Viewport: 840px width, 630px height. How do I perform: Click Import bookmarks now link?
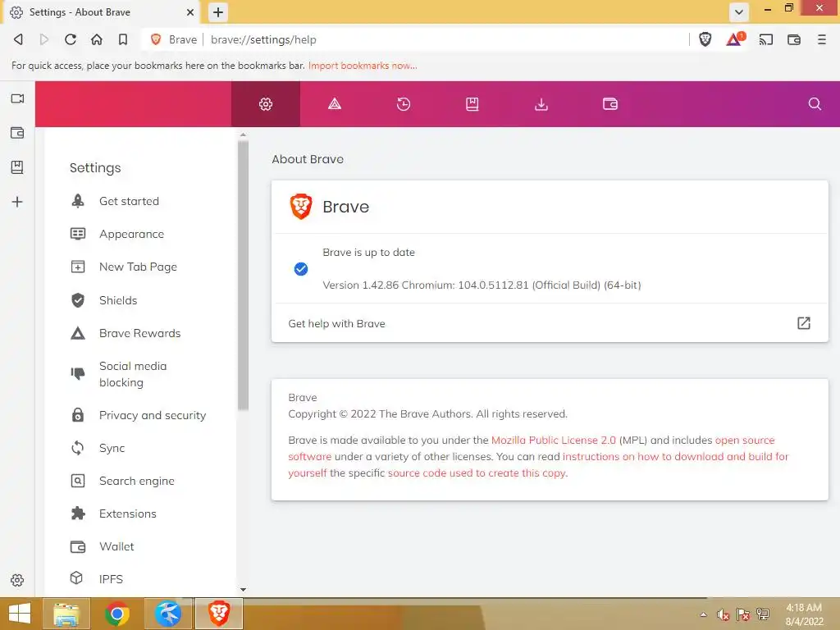pos(363,66)
